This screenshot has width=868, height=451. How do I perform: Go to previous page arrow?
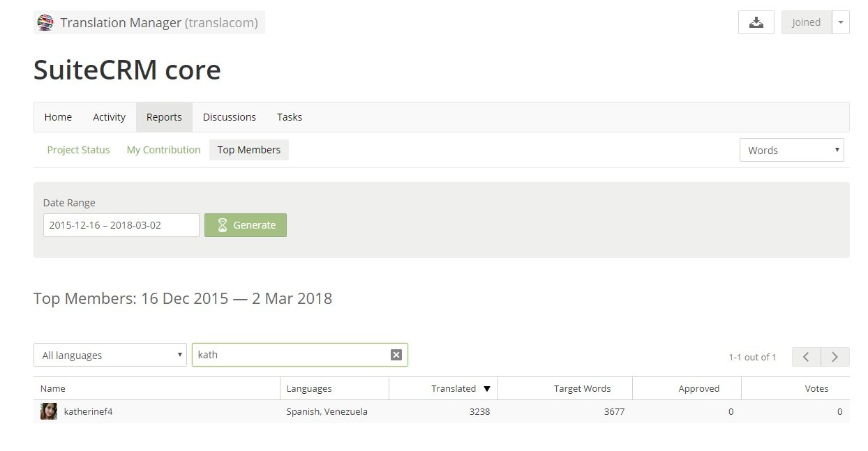[806, 357]
